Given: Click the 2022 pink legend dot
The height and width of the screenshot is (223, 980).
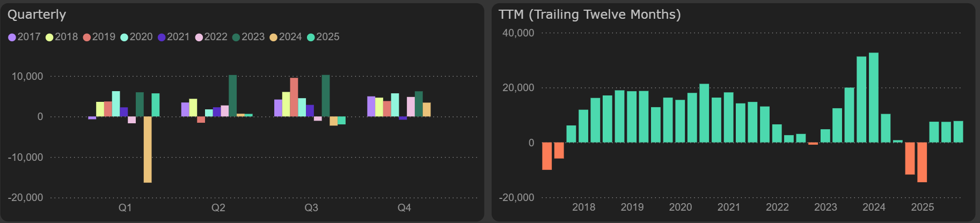Looking at the screenshot, I should (x=199, y=37).
